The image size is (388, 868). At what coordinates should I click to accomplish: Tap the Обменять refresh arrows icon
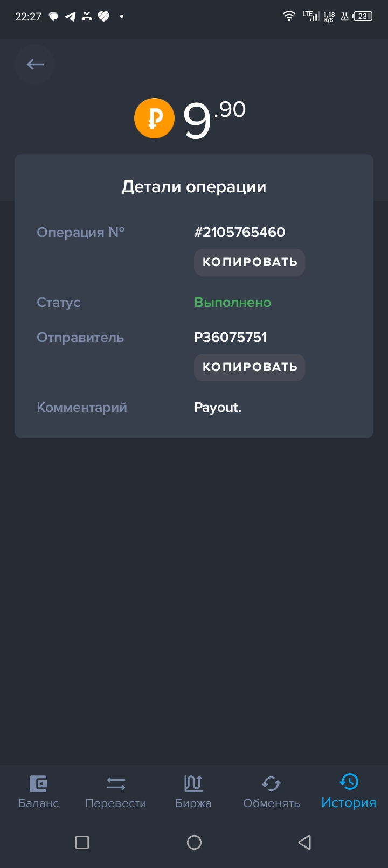click(271, 783)
